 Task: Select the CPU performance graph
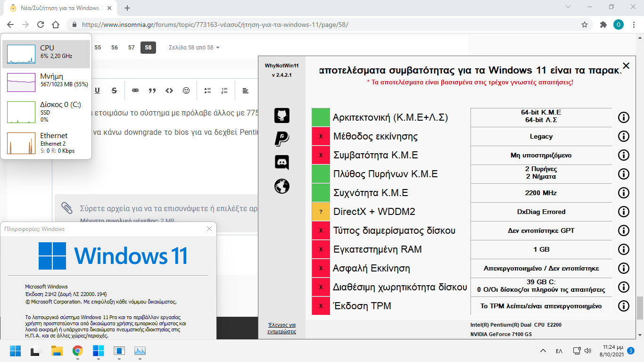coord(46,54)
